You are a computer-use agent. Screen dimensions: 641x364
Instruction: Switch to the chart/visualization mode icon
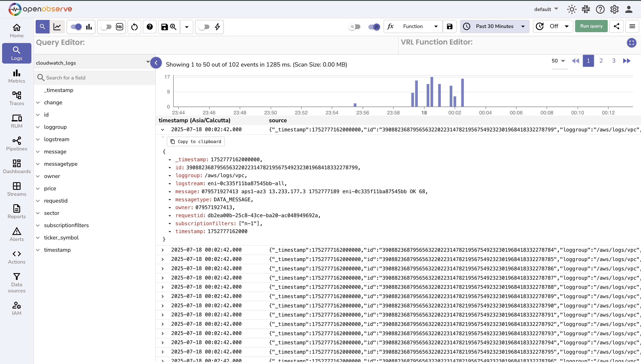[57, 27]
